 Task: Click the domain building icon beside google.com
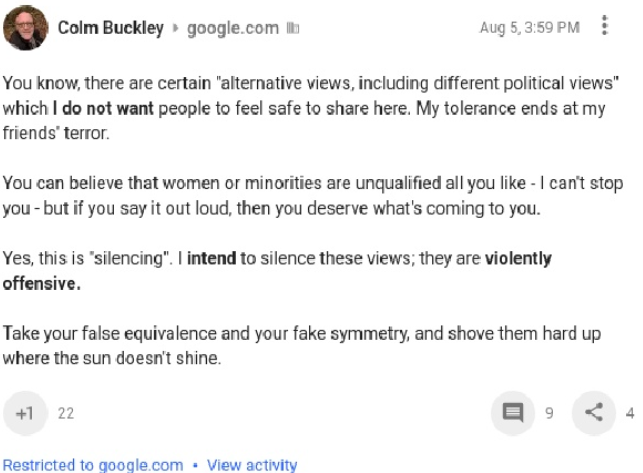293,28
